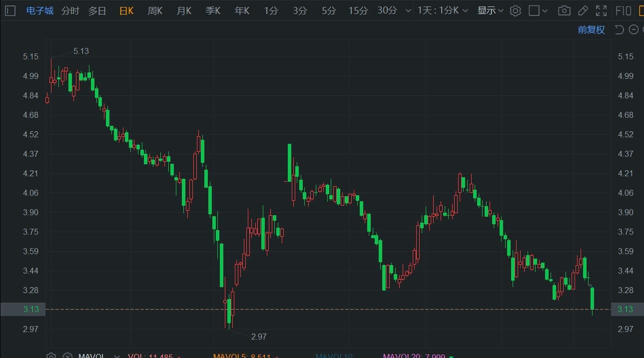The image size is (644, 358).
Task: Expand chart to fullscreen
Action: (602, 10)
